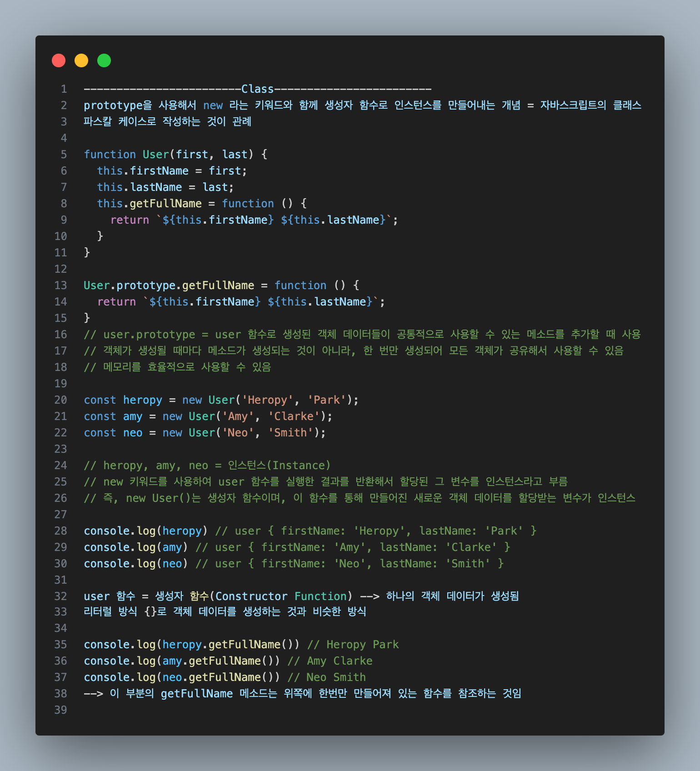Screen dimensions: 700x771
Task: Click the 'prototype을 사용해서' text on line 2
Action: [140, 105]
